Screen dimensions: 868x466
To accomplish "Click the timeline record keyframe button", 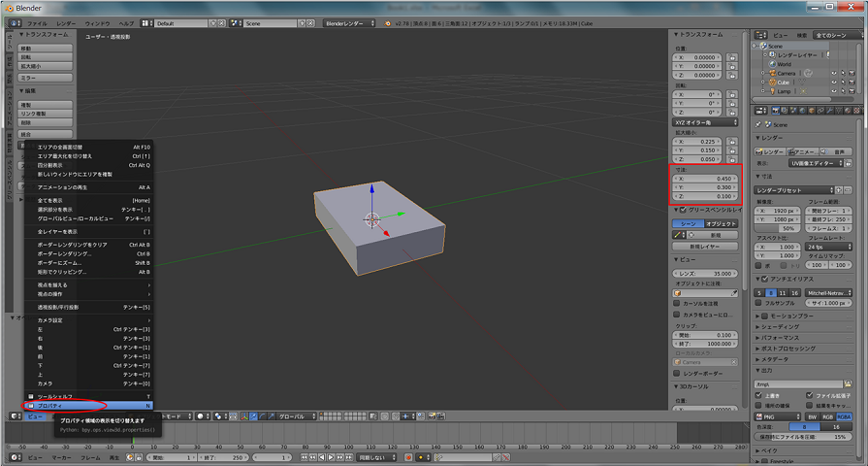I will coord(408,456).
